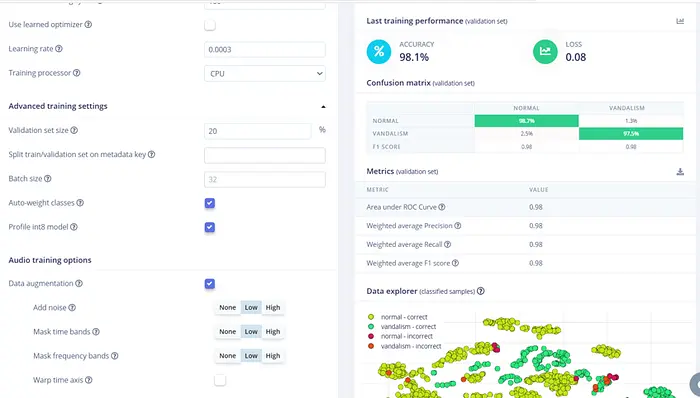The image size is (700, 398).
Task: Click the blue Accuracy percent icon
Action: [x=379, y=51]
